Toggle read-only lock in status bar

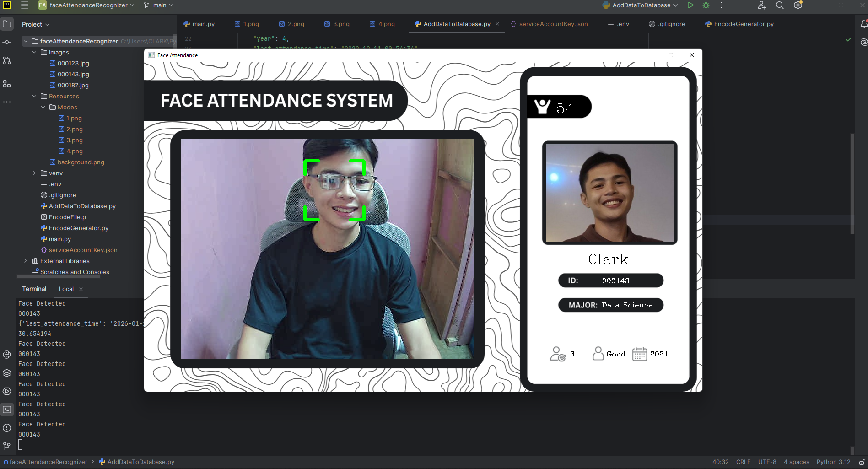click(862, 462)
